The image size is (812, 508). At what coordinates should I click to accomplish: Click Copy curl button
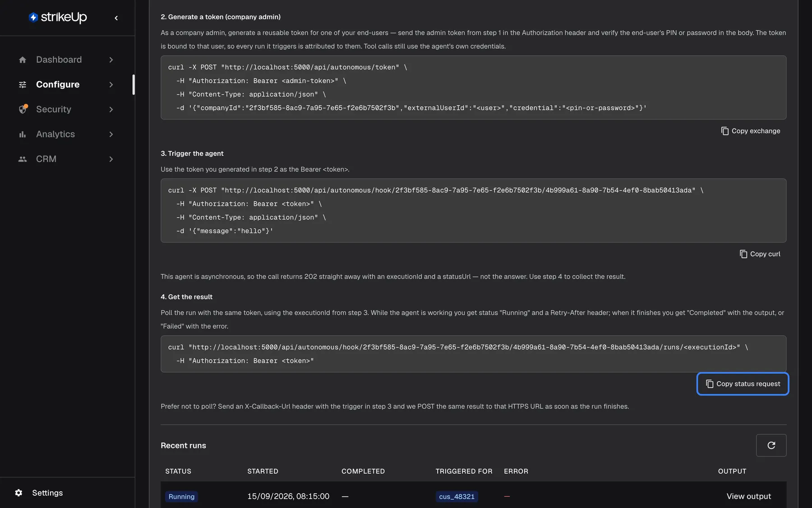(760, 254)
